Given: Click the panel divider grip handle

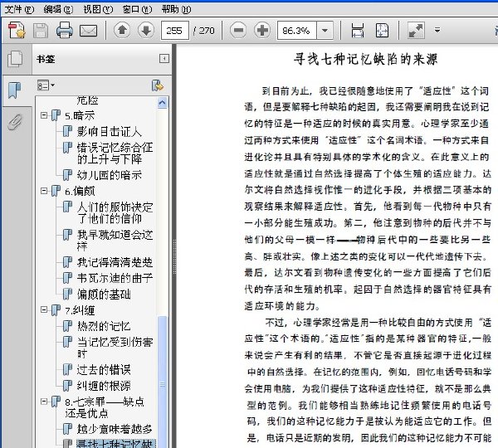Looking at the screenshot, I should tap(174, 257).
